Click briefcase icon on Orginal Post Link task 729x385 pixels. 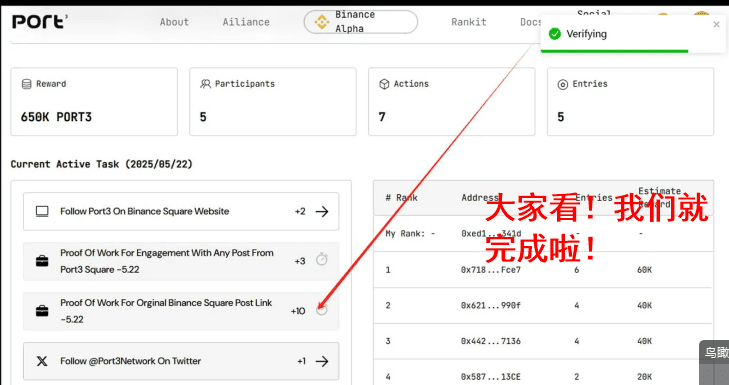tap(42, 311)
